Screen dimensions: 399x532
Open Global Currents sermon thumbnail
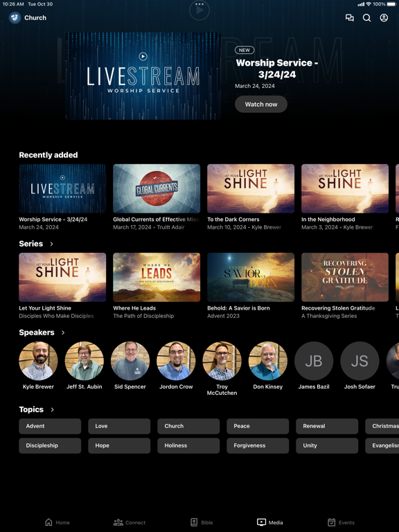[x=157, y=188]
